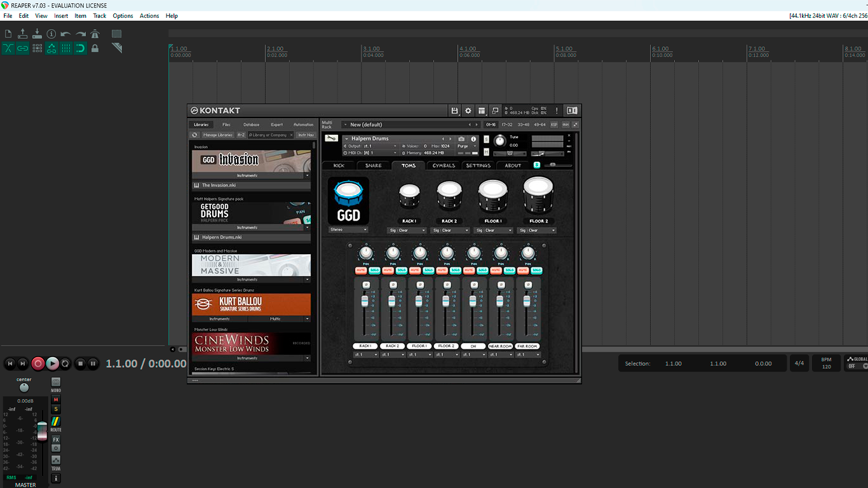Click the Library or Company search field

(x=271, y=135)
